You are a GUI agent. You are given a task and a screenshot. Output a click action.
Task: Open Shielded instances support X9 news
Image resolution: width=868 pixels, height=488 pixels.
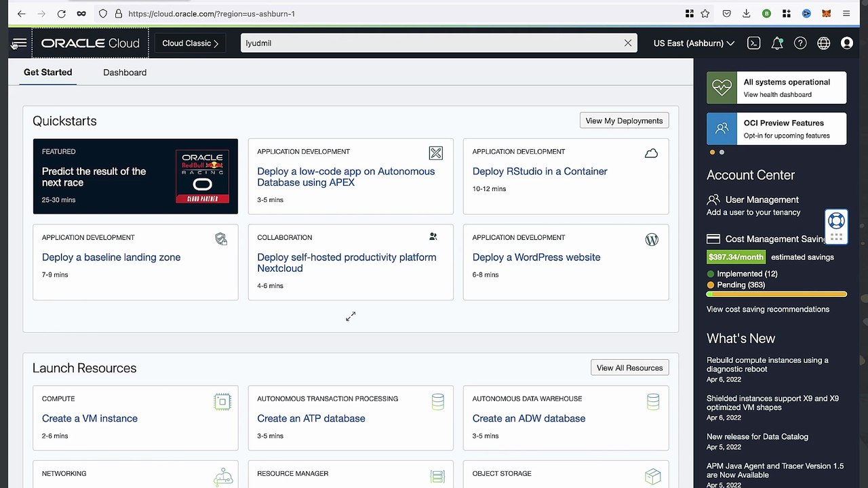click(772, 403)
